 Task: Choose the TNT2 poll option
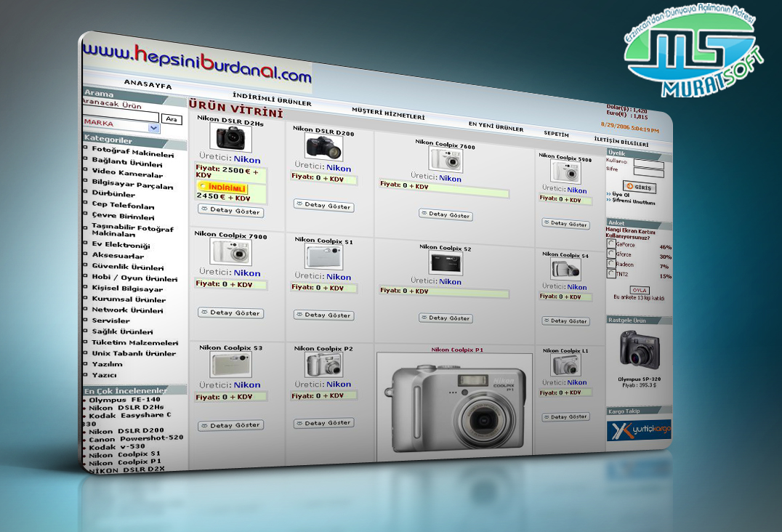pos(611,274)
